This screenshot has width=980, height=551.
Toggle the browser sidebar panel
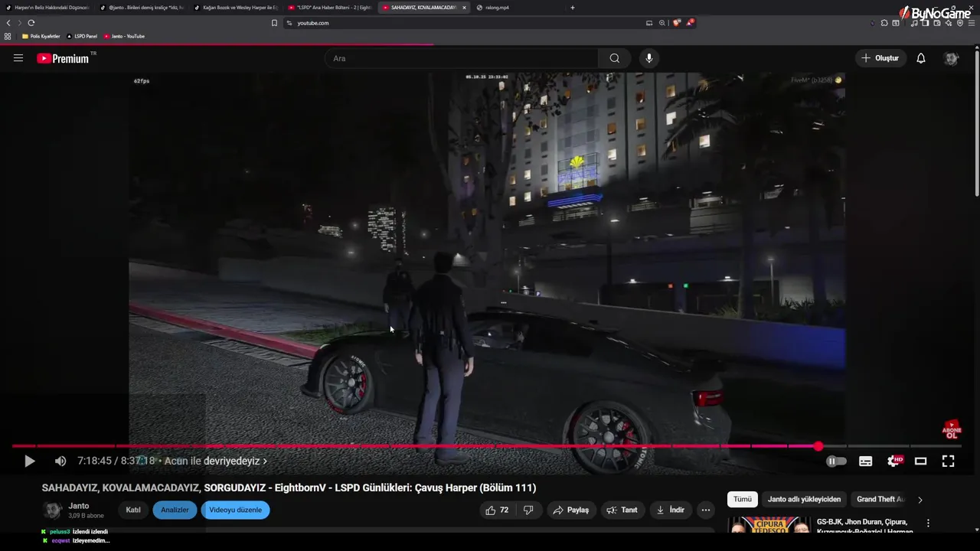pos(925,23)
